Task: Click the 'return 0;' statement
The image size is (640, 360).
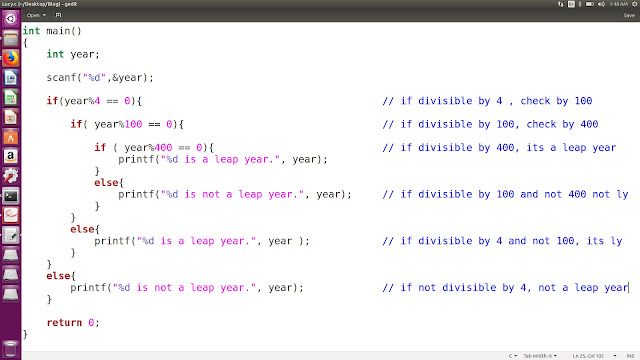Action: click(73, 322)
